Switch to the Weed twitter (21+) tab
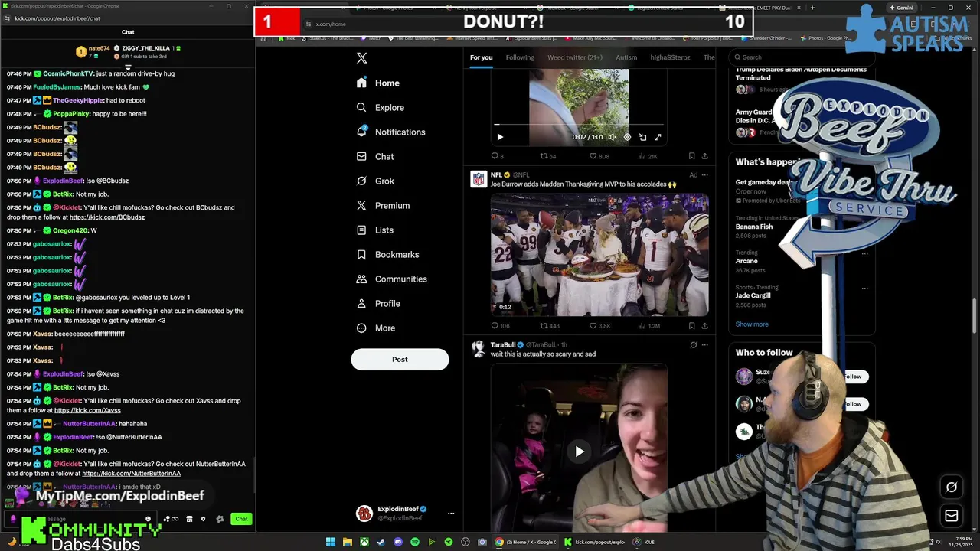 coord(575,57)
